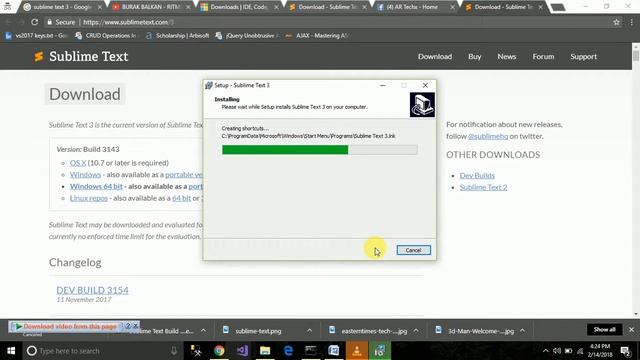Bookmark this page with the star icon
The image size is (640, 360).
[x=616, y=22]
